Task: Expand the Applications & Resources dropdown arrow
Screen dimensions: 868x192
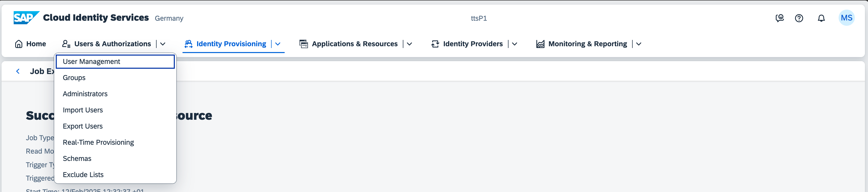Action: click(x=409, y=44)
